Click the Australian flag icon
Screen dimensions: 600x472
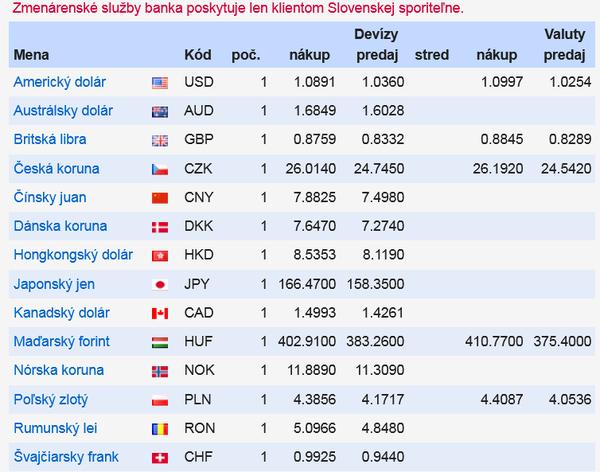(x=159, y=111)
